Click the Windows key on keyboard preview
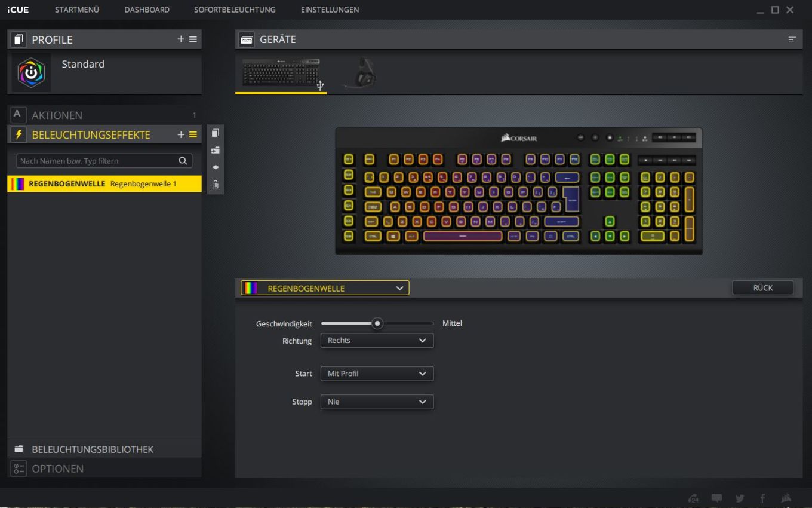 tap(393, 236)
